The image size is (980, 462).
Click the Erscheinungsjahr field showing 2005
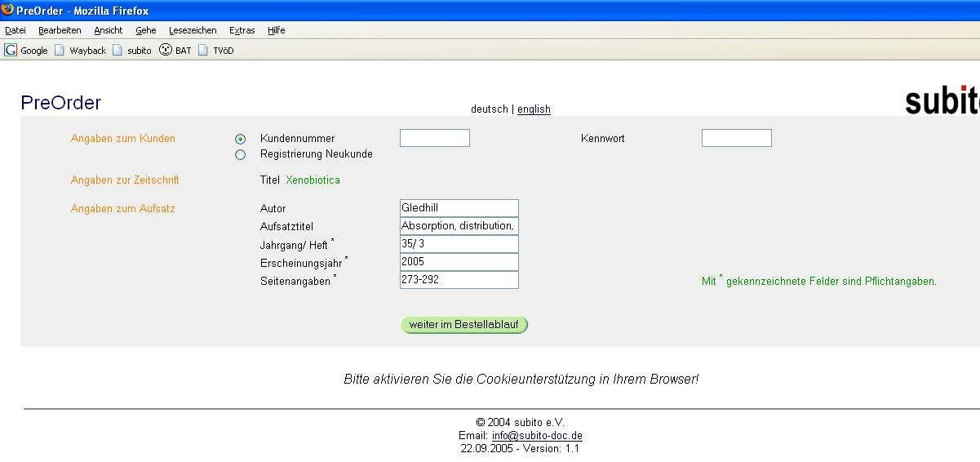[x=459, y=262]
